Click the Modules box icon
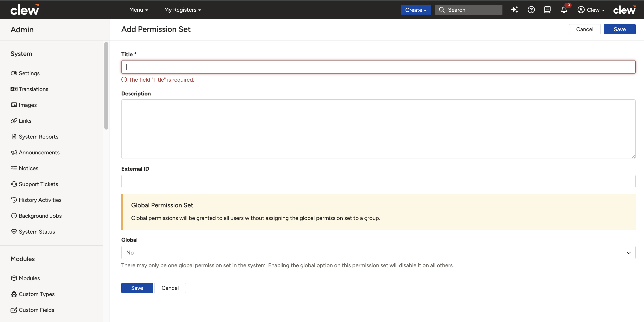This screenshot has width=644, height=322. pos(14,278)
